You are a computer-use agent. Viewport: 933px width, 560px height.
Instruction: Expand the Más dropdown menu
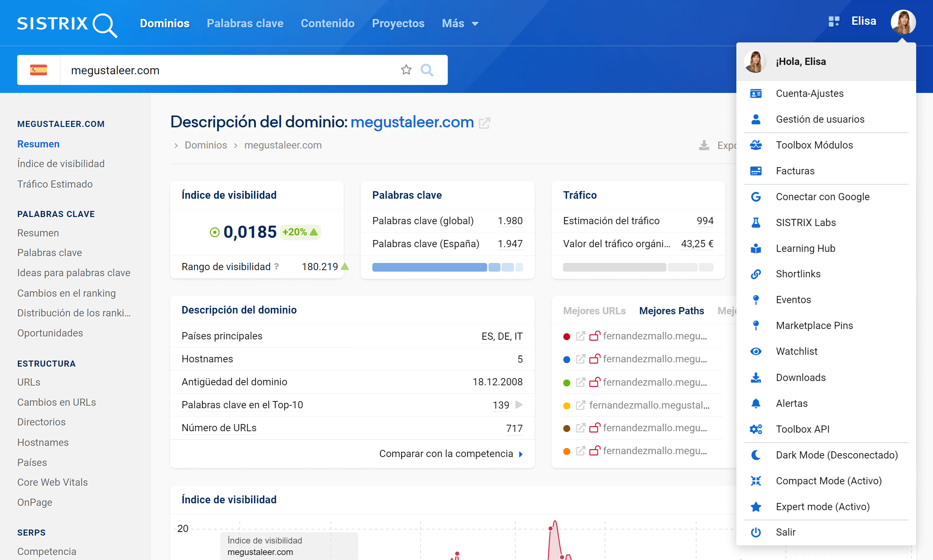[460, 23]
